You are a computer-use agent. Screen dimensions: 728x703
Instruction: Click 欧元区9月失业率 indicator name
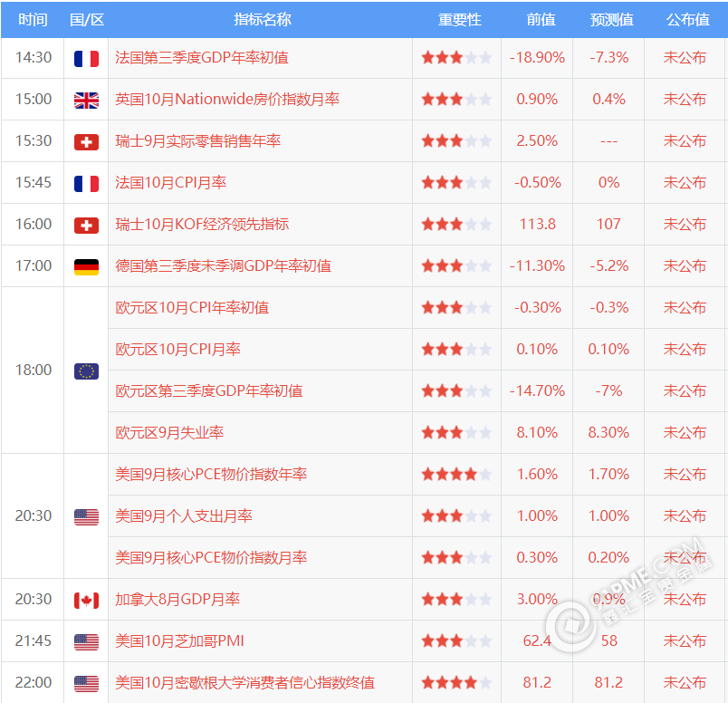169,433
